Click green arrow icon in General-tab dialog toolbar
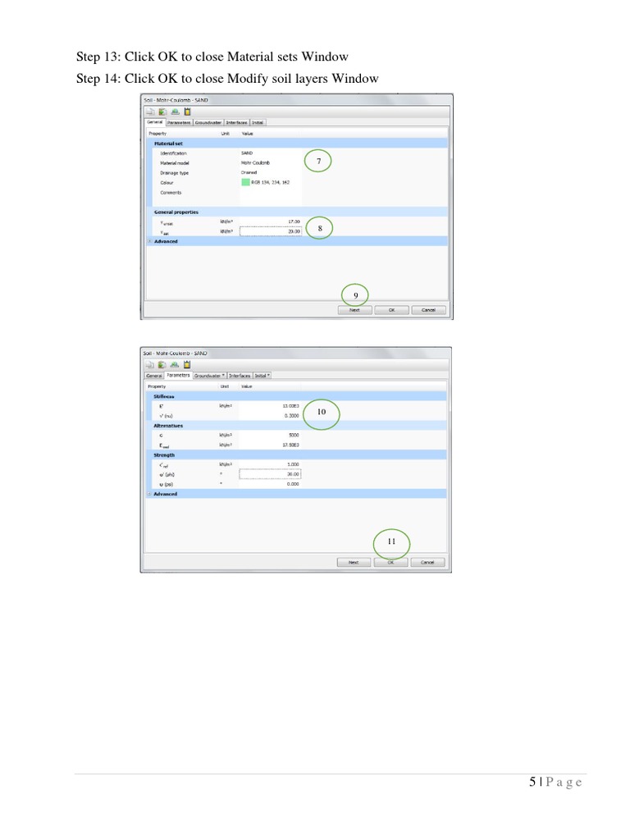Image resolution: width=630 pixels, height=840 pixels. coord(163,112)
